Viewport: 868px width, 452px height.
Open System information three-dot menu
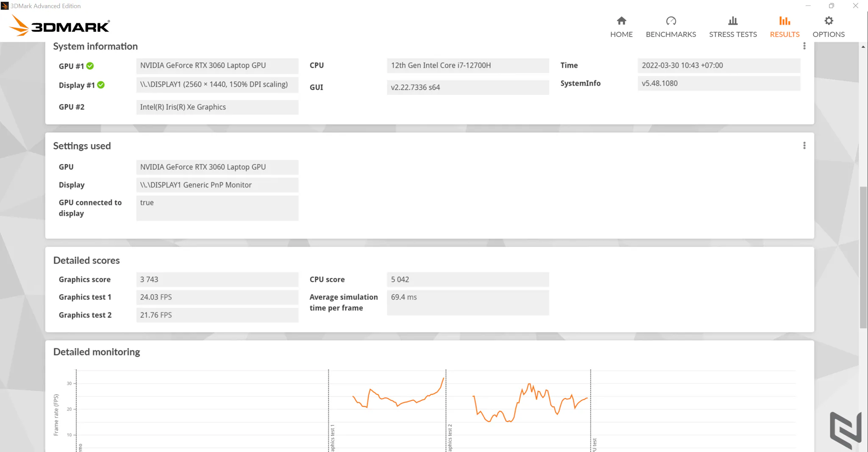(804, 46)
